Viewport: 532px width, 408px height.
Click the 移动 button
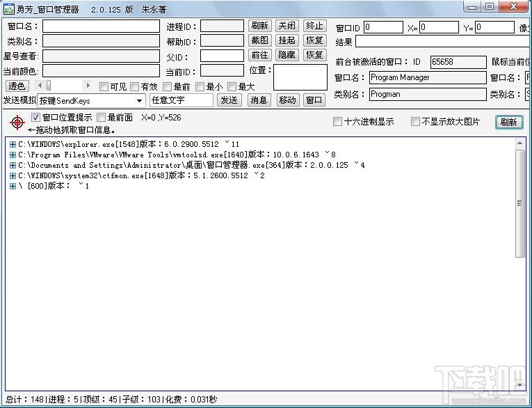pos(288,100)
